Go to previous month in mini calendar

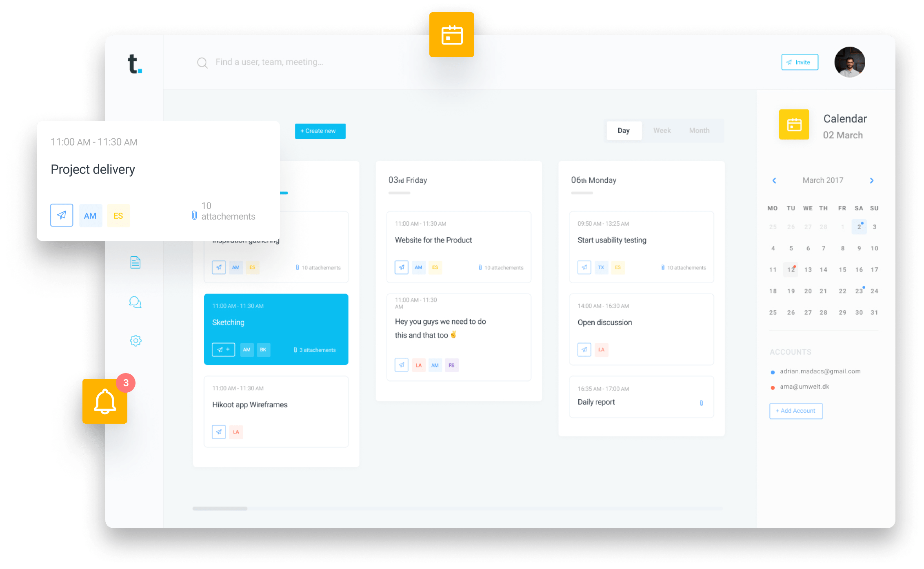click(774, 180)
